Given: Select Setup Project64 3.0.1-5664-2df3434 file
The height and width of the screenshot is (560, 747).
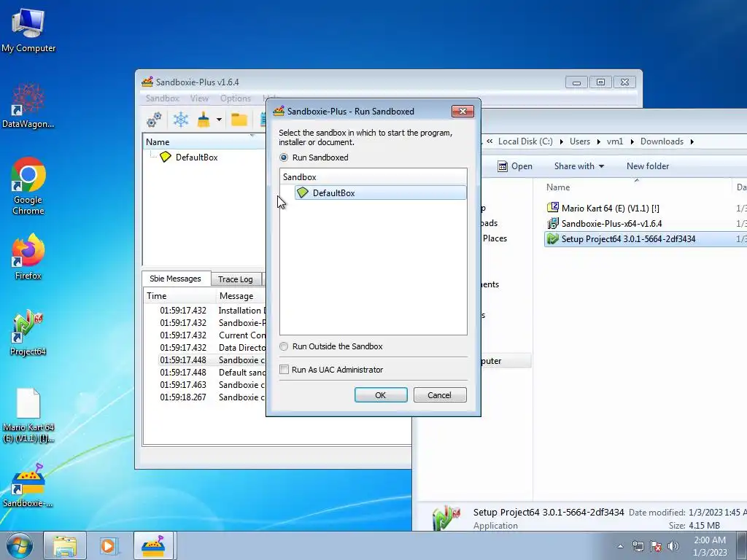Looking at the screenshot, I should click(628, 239).
